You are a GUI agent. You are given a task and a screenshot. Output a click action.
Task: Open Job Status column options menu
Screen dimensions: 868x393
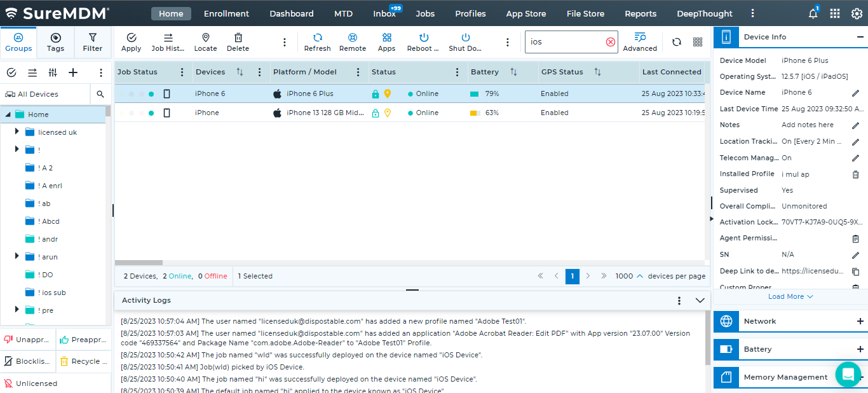coord(182,72)
